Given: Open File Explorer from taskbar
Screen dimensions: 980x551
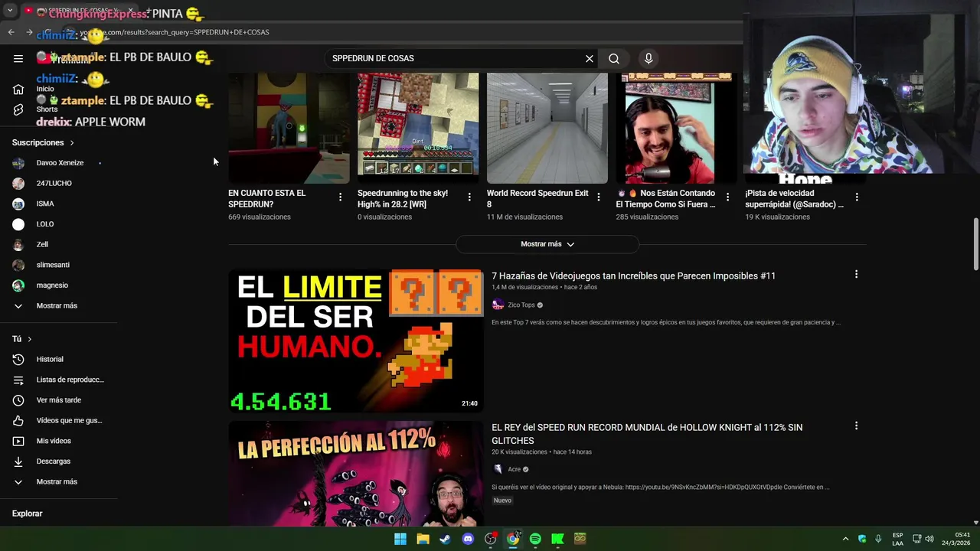Looking at the screenshot, I should [423, 539].
